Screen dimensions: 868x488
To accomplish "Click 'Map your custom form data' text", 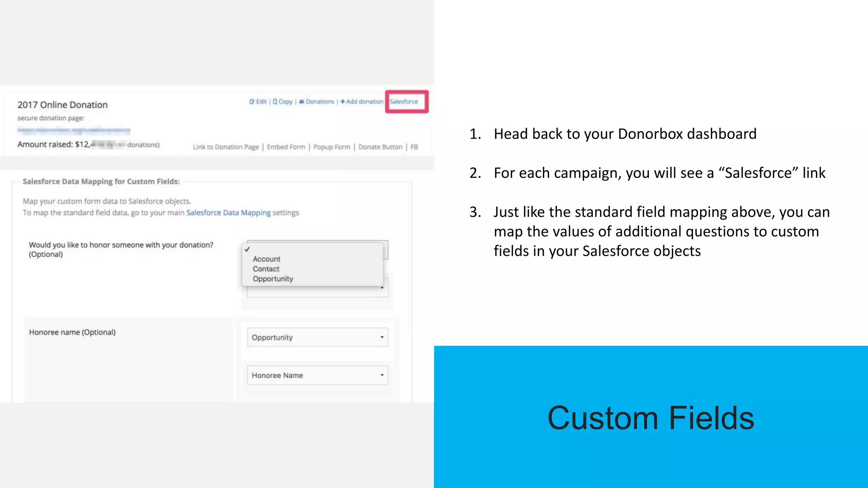I will [107, 201].
